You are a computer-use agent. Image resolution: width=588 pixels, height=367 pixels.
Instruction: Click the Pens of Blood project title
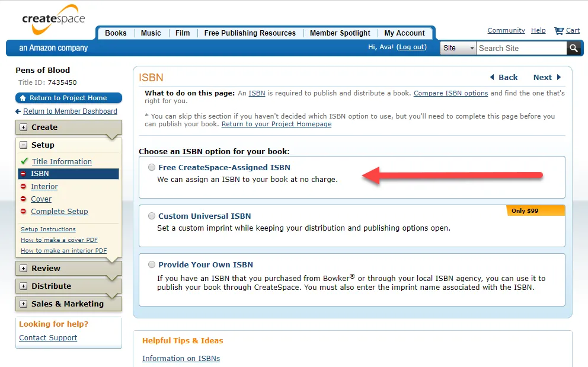(43, 70)
